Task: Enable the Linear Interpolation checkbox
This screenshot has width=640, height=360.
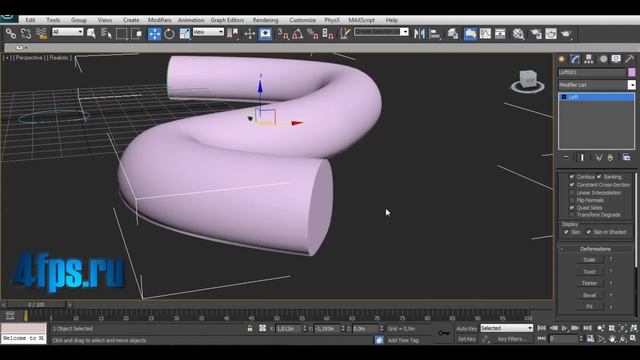Action: point(572,192)
